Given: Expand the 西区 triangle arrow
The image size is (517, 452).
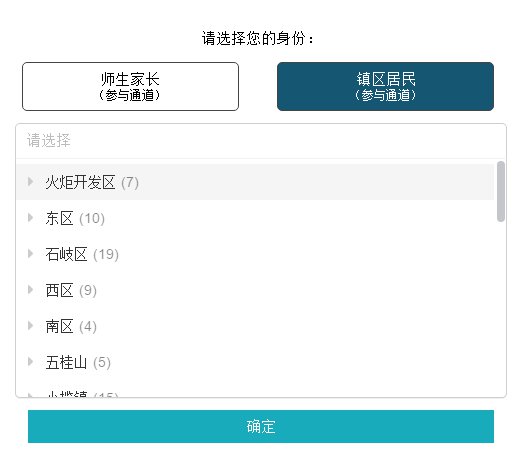Looking at the screenshot, I should (30, 290).
